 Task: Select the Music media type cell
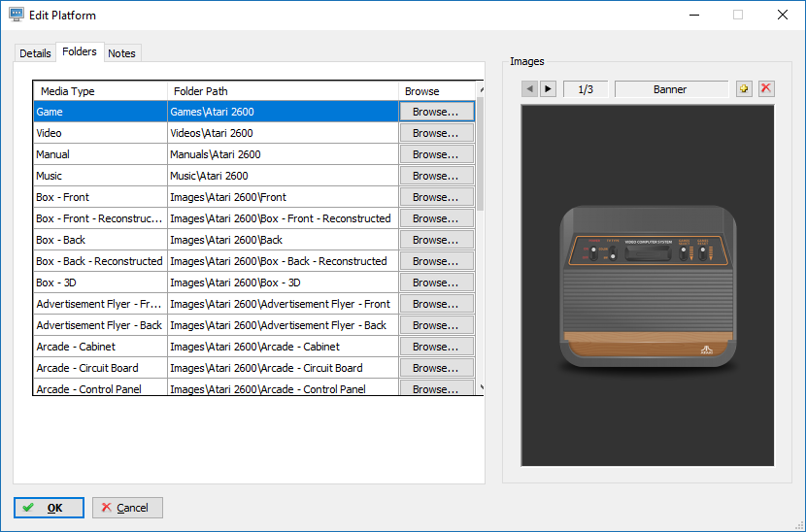tap(101, 176)
